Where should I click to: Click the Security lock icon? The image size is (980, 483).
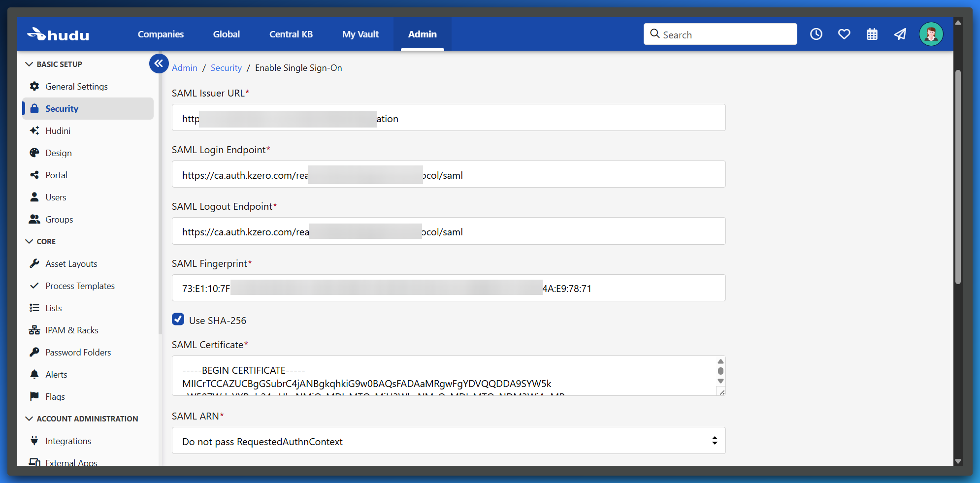[x=34, y=108]
